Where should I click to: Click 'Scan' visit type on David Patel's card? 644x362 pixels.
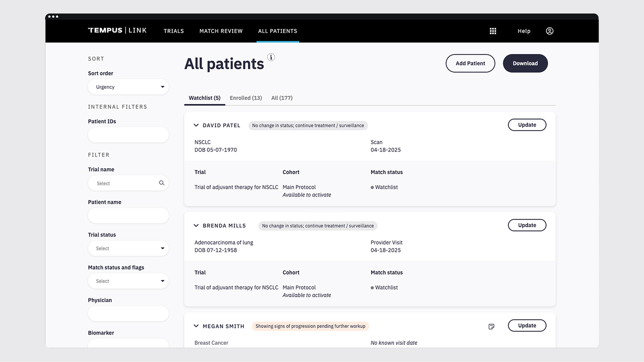click(x=377, y=142)
